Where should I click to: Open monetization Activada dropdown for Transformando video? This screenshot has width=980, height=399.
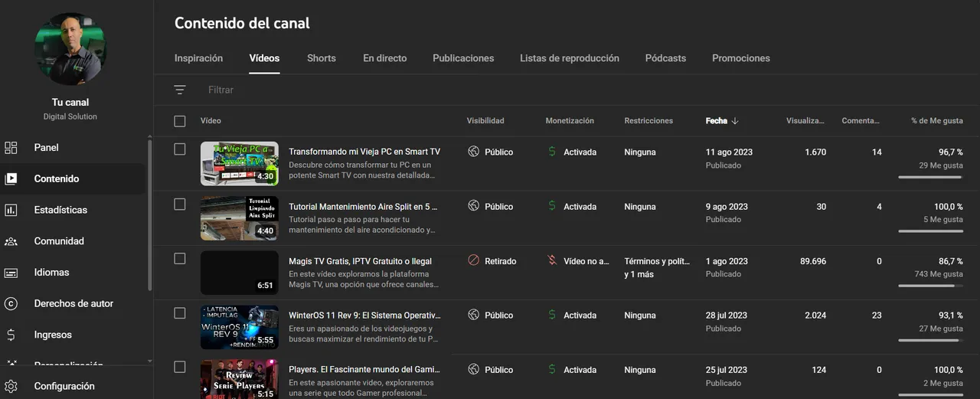[x=580, y=152]
